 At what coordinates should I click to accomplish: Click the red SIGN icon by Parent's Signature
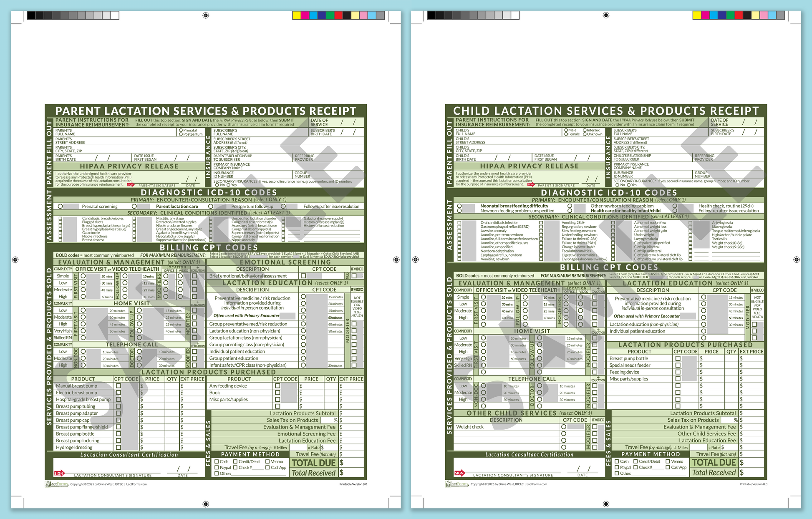point(130,185)
